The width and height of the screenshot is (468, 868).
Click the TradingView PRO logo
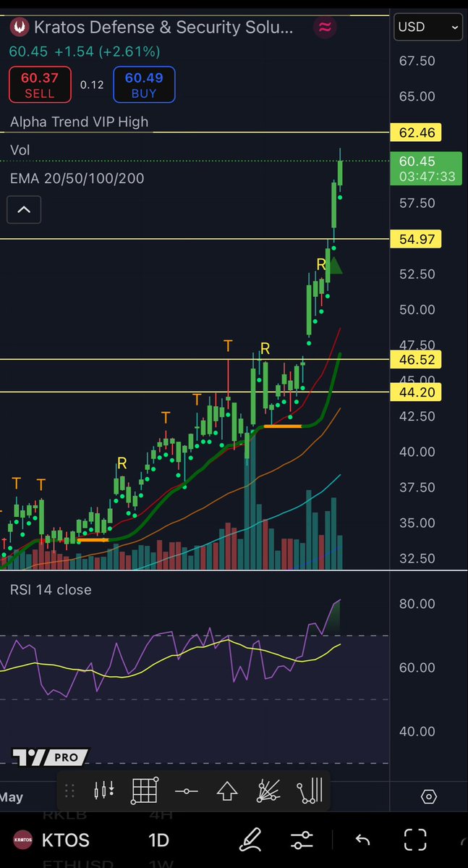(x=51, y=757)
